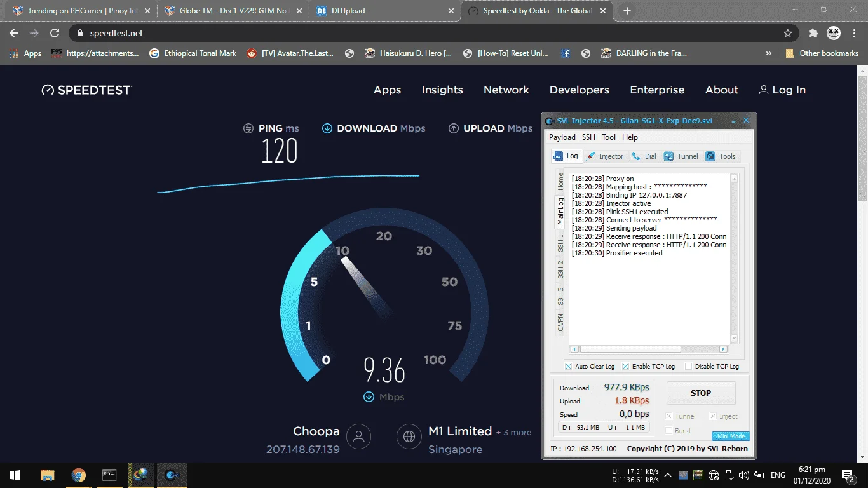Click the Chrome menu three-dot icon

tap(855, 33)
